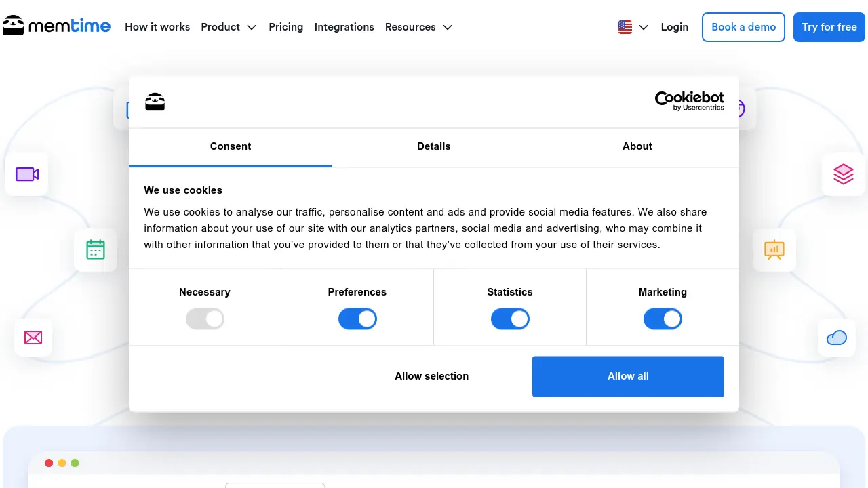Open the language selector chevron
This screenshot has height=488, width=868.
tap(644, 27)
